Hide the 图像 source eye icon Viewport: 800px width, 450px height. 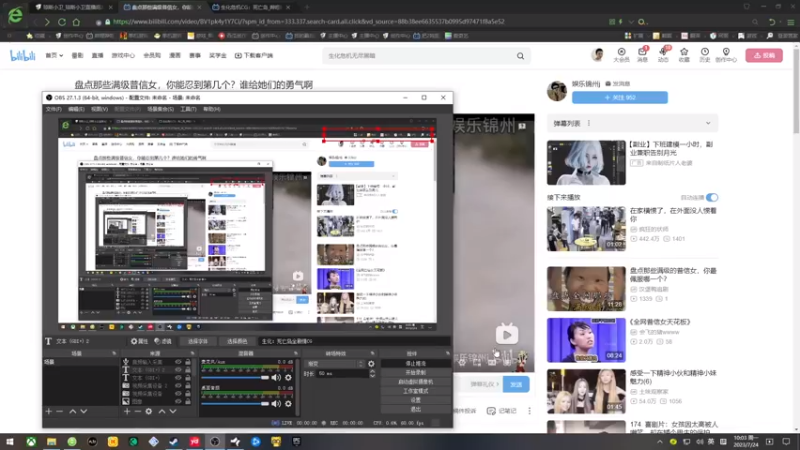[178, 402]
